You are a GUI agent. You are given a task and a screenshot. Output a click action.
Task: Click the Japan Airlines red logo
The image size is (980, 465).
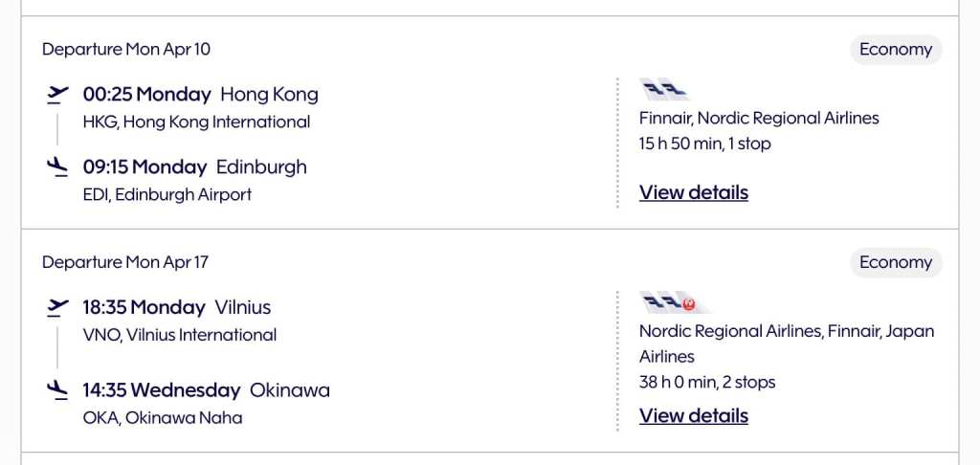(689, 304)
